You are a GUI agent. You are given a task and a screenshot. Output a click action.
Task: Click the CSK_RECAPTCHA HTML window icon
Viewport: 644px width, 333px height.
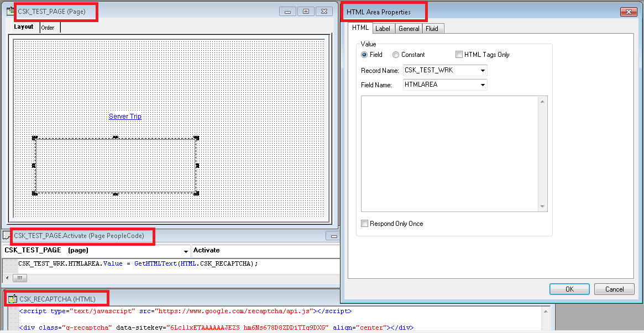[13, 299]
